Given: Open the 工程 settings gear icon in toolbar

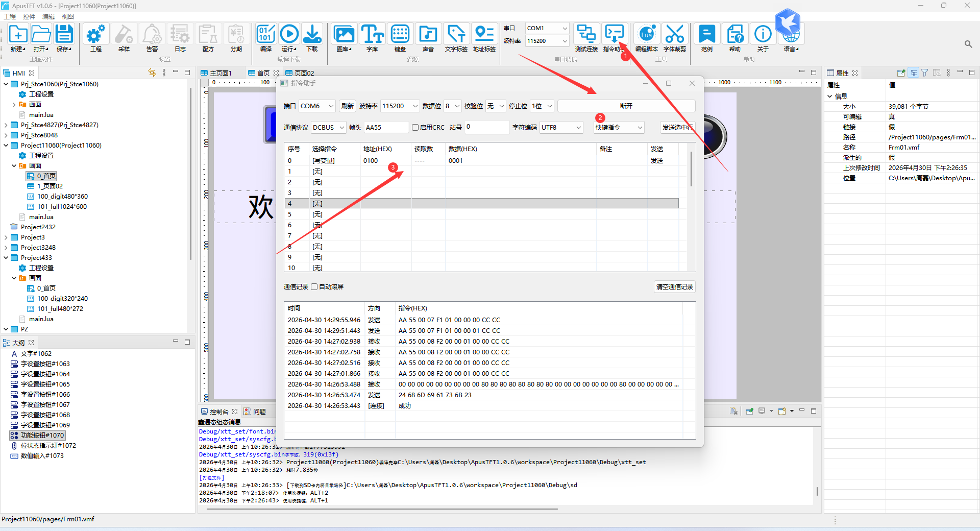Looking at the screenshot, I should coord(96,34).
